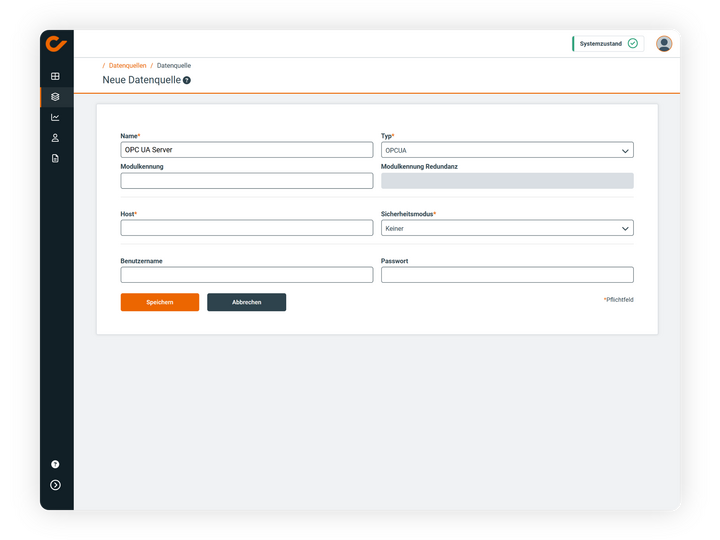Open the user icon in sidebar
This screenshot has width=720, height=540.
(55, 138)
